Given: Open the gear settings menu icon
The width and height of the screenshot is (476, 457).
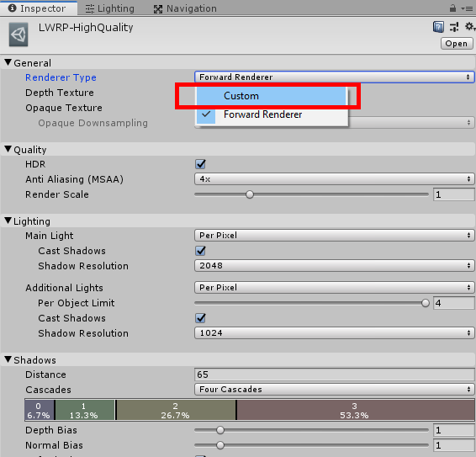Looking at the screenshot, I should [469, 27].
